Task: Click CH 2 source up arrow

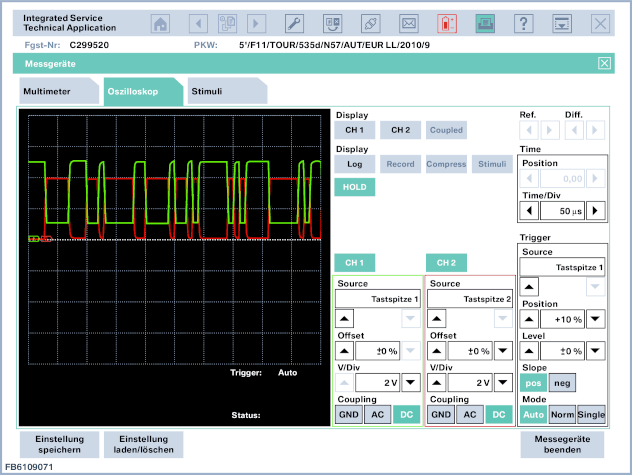Action: click(x=437, y=319)
